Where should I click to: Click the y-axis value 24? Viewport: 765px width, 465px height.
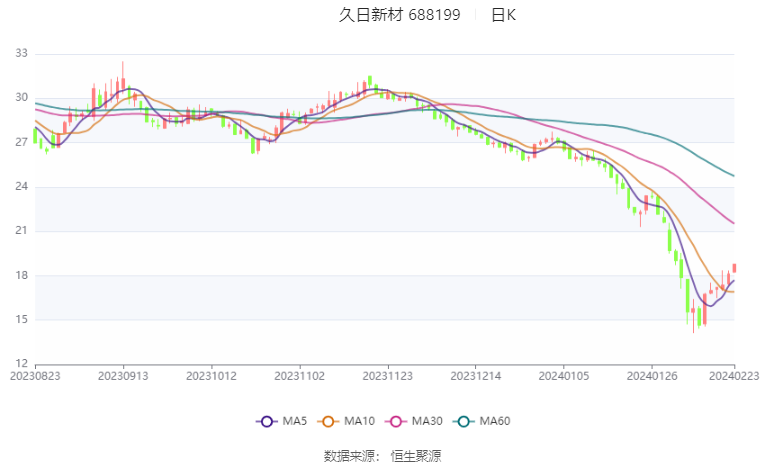tap(21, 186)
